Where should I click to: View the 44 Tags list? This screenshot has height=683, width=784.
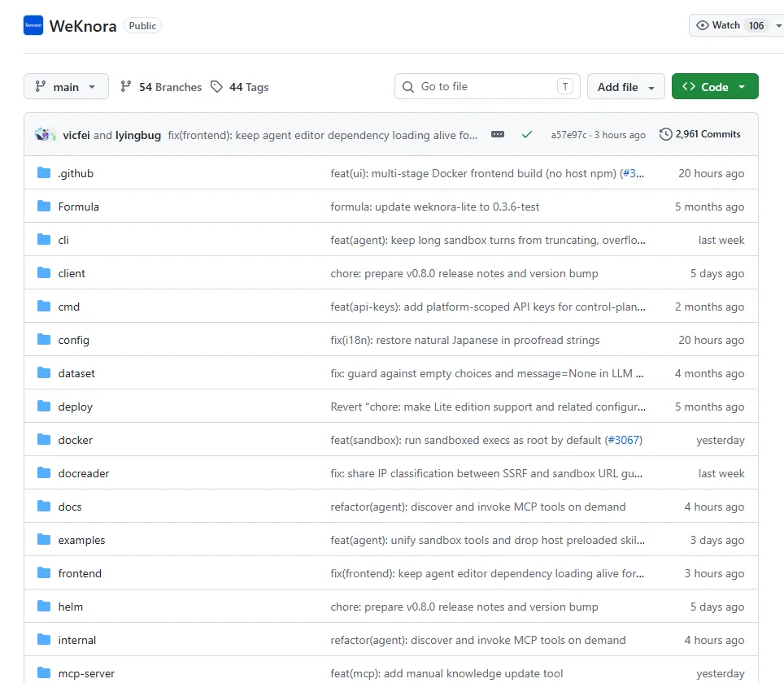239,87
